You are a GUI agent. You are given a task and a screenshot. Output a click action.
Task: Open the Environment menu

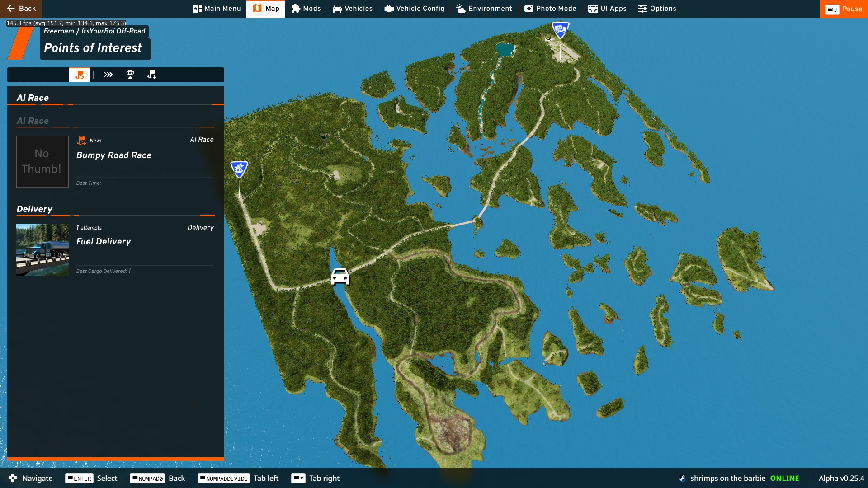484,9
